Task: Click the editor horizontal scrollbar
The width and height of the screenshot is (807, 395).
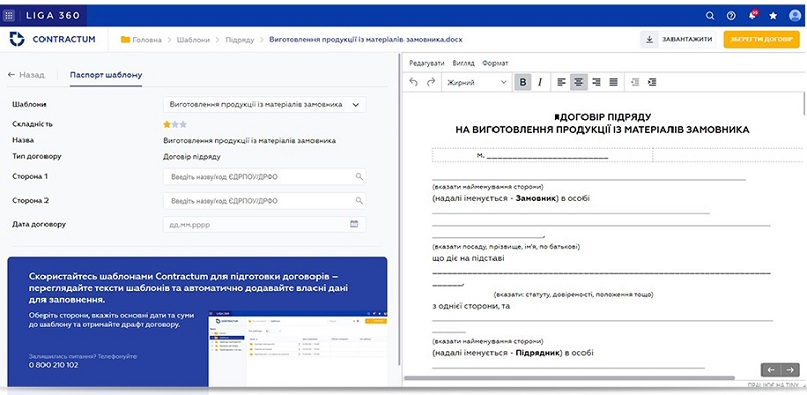Action: (x=569, y=377)
